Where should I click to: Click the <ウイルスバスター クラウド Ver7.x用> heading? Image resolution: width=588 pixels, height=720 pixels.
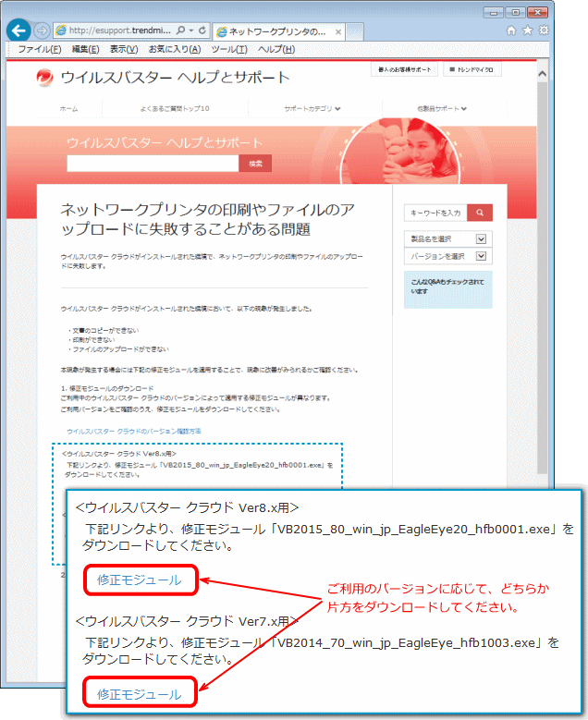coord(187,621)
